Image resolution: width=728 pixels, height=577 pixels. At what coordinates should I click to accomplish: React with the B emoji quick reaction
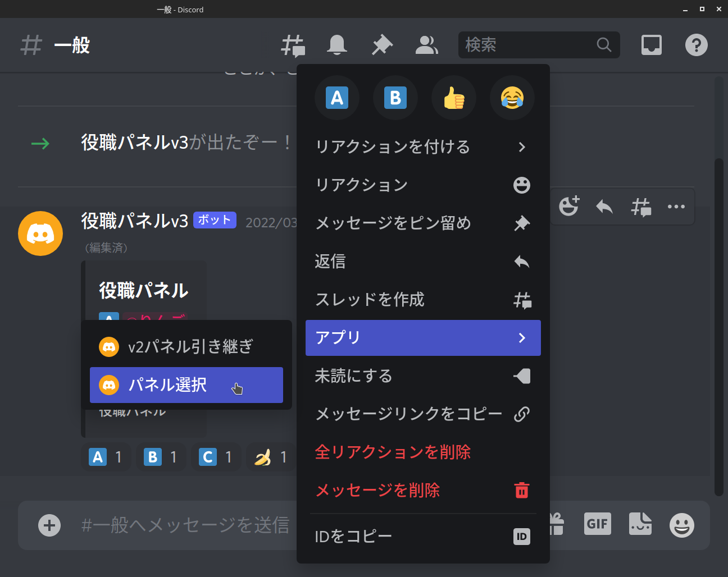click(395, 98)
